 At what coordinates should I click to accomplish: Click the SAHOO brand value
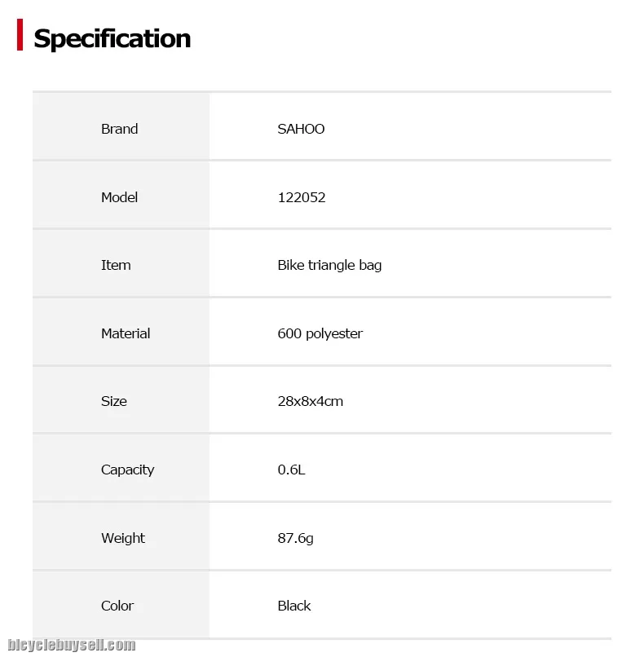301,129
